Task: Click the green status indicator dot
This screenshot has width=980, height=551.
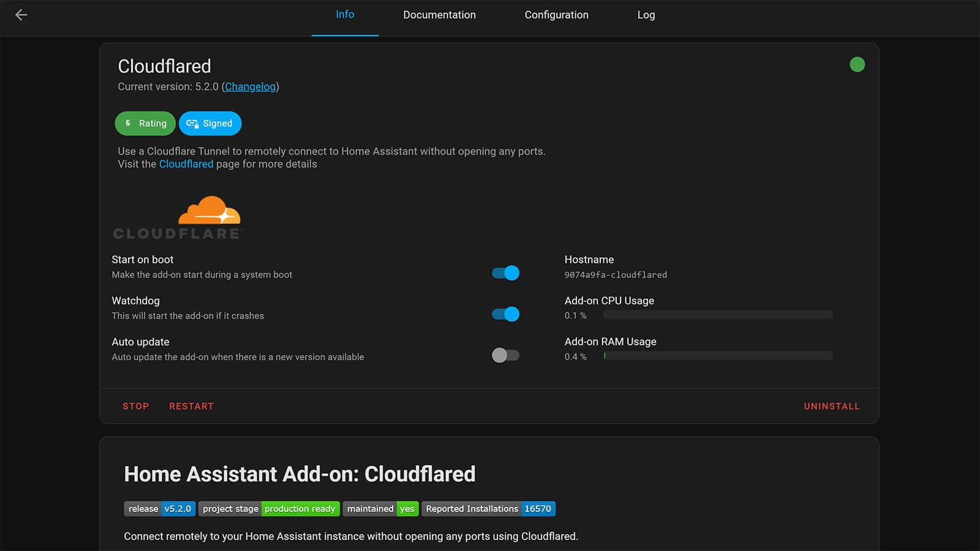Action: pos(857,64)
